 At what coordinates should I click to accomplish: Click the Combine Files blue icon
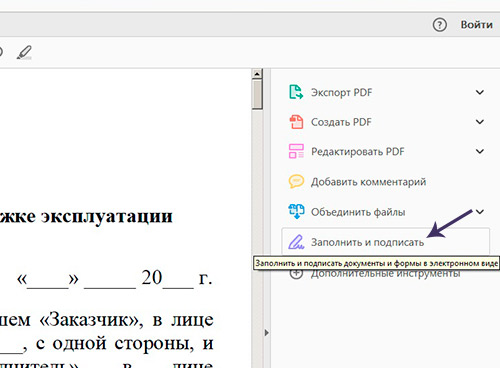(x=296, y=211)
